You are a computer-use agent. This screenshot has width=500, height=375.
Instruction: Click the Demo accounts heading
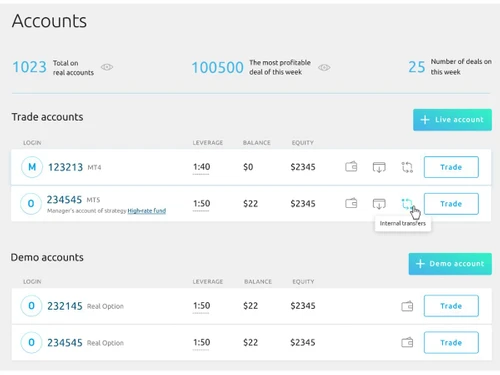click(x=47, y=257)
